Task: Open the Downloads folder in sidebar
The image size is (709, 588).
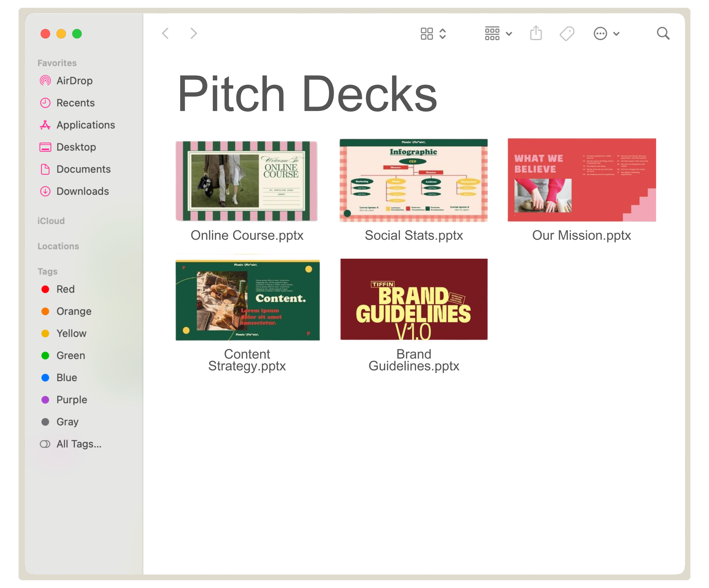Action: point(82,191)
